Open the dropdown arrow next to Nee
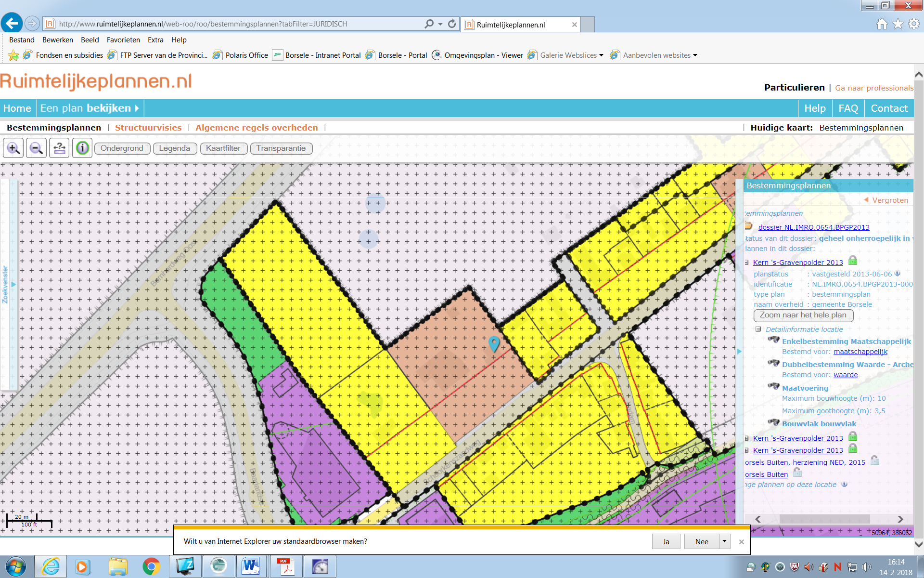The width and height of the screenshot is (924, 578). (724, 541)
